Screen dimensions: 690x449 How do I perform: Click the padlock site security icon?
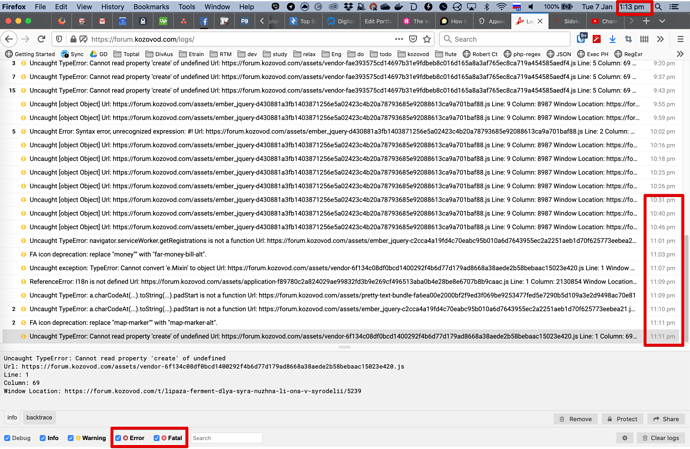click(x=73, y=39)
